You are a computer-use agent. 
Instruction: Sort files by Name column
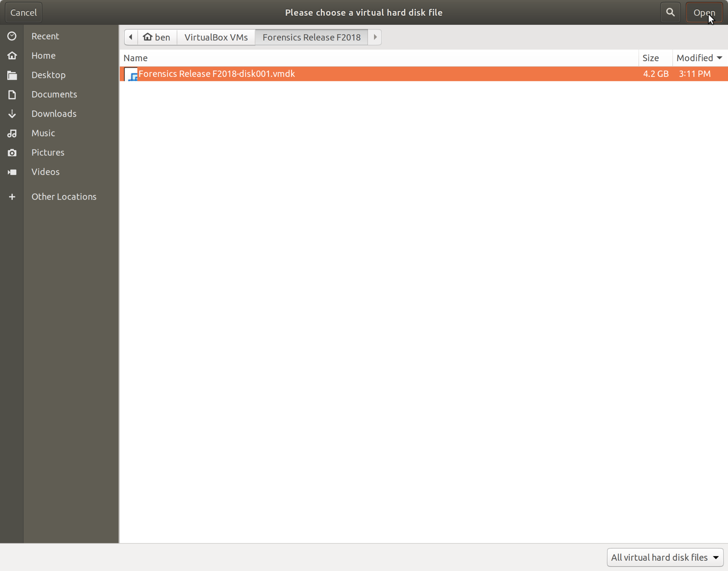tap(379, 58)
